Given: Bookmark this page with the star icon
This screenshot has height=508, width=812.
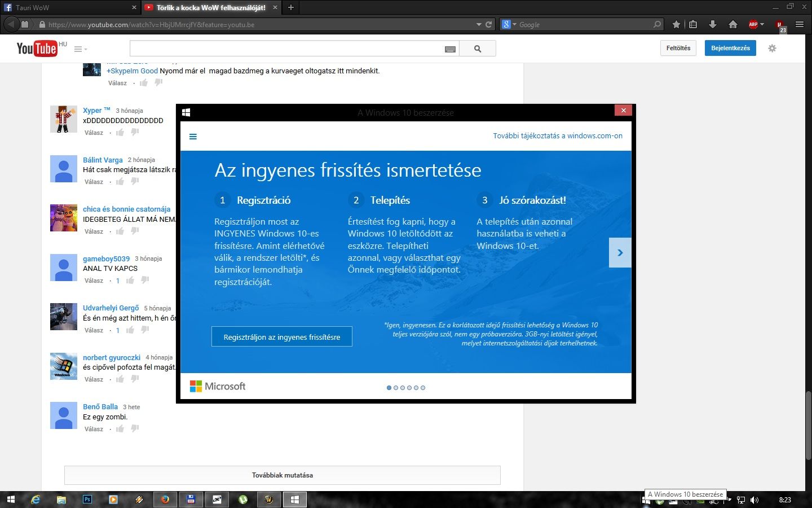Looking at the screenshot, I should pos(676,24).
